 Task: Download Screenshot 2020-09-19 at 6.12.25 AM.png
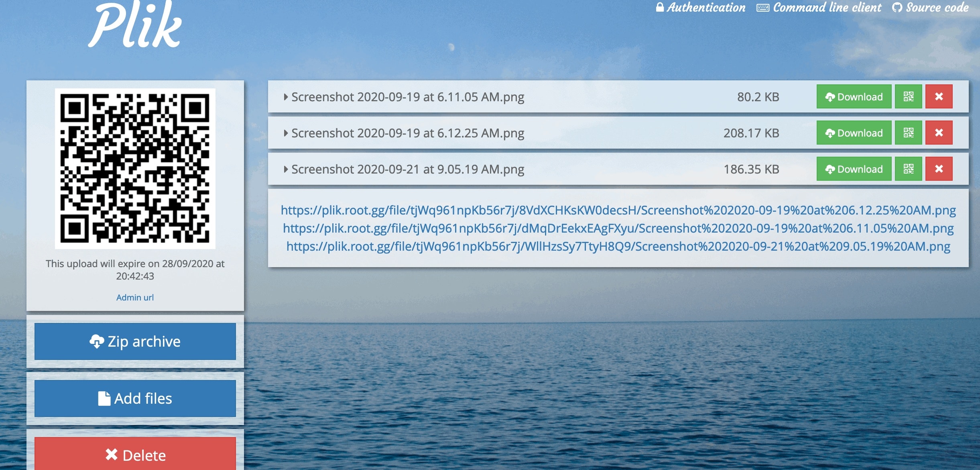(x=854, y=133)
